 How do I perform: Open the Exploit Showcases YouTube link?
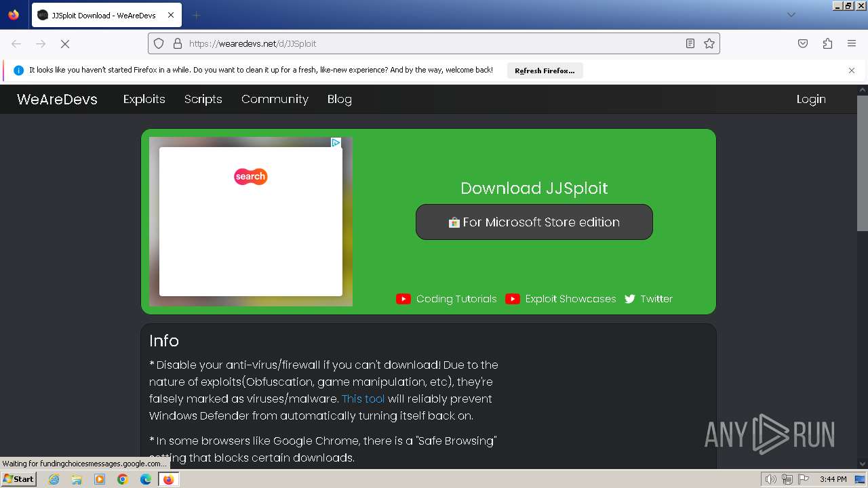click(561, 299)
